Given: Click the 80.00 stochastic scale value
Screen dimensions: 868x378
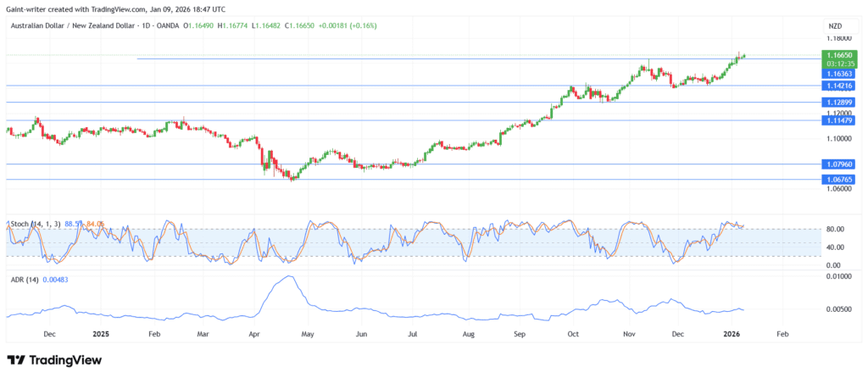Looking at the screenshot, I should tap(834, 229).
